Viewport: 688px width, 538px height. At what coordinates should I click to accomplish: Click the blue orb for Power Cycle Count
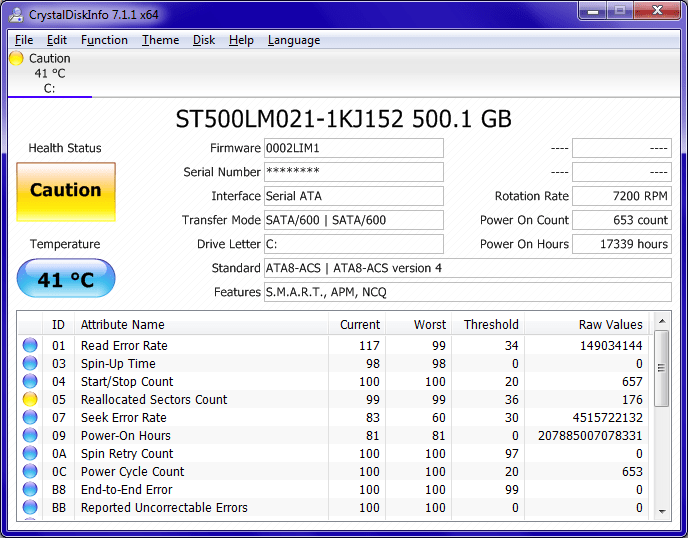click(x=30, y=472)
